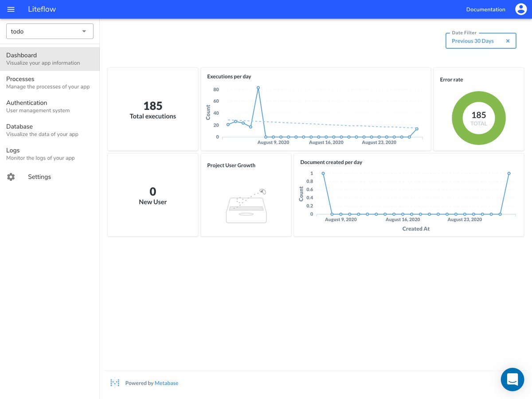Open the Documentation link
The width and height of the screenshot is (532, 399).
(x=485, y=9)
